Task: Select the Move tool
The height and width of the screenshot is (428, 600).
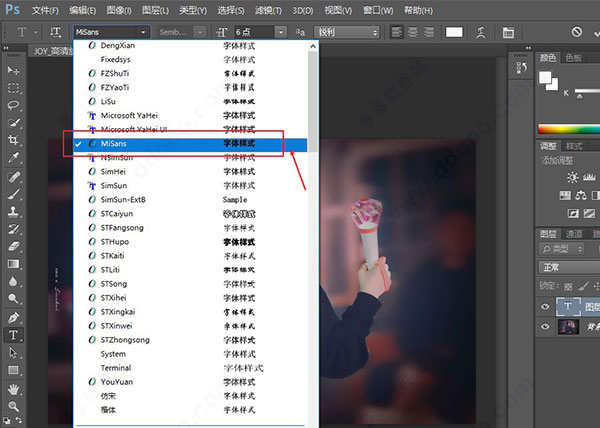Action: pos(13,70)
